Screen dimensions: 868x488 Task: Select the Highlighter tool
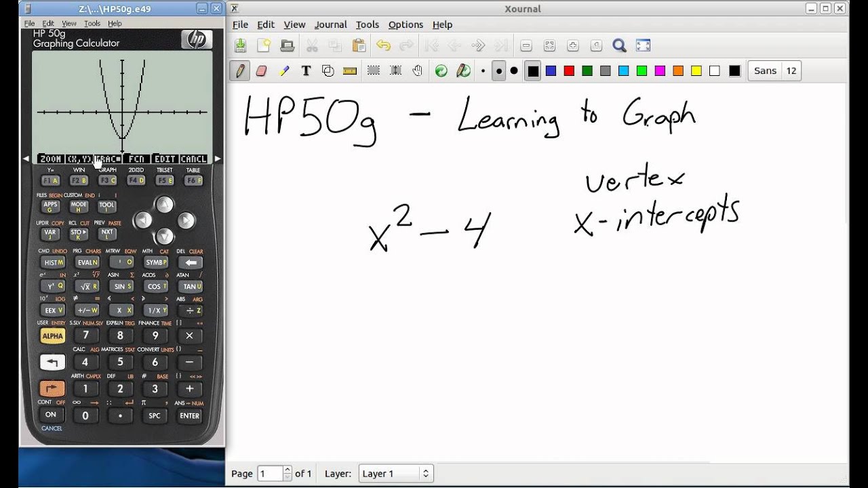[x=283, y=70]
